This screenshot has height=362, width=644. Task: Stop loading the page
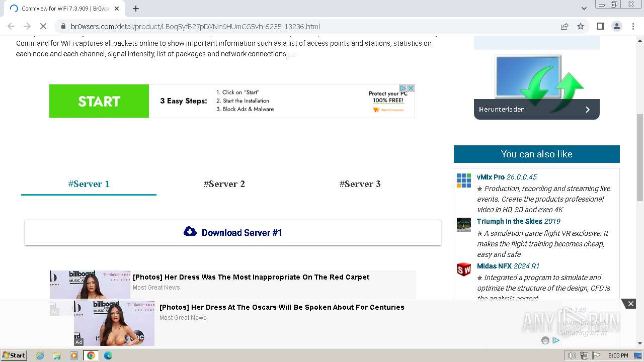point(43,26)
